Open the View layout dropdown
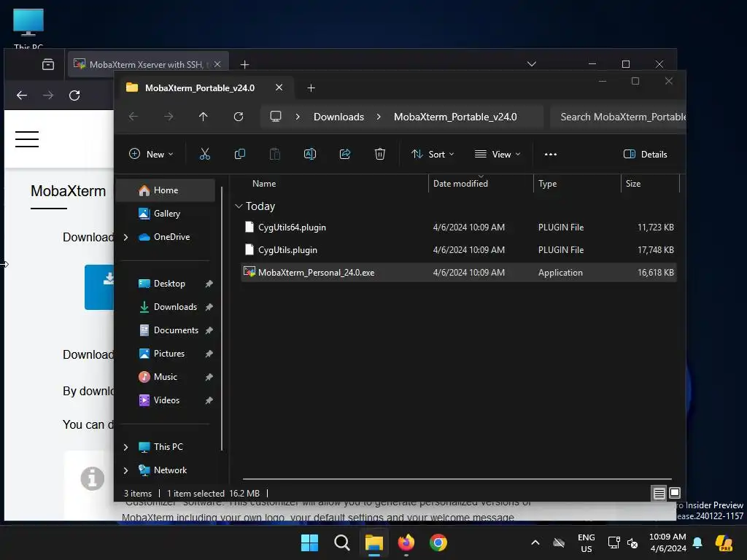 (x=498, y=155)
